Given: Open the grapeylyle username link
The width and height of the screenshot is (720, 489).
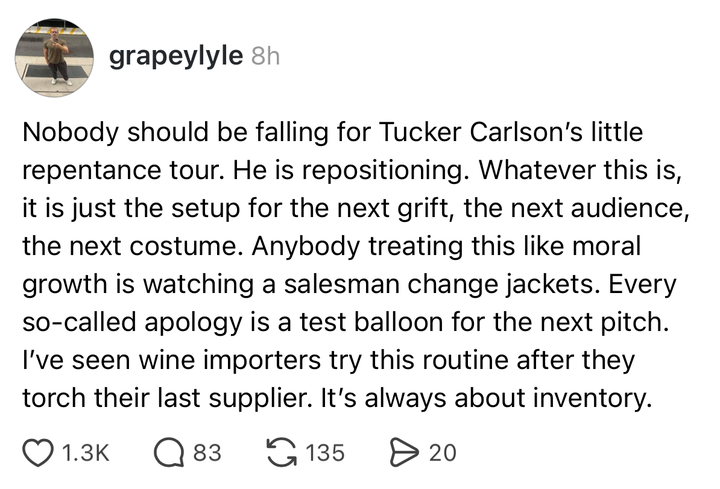Looking at the screenshot, I should click(x=174, y=56).
